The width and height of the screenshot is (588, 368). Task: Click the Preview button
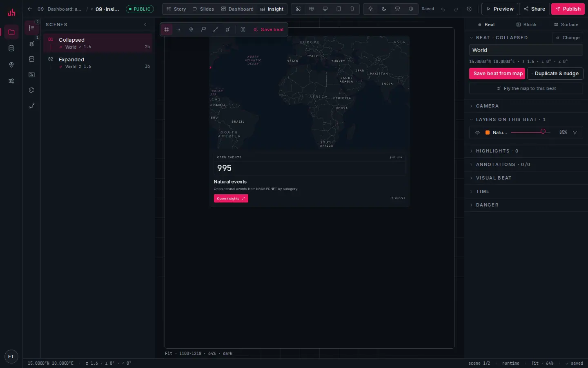point(500,9)
